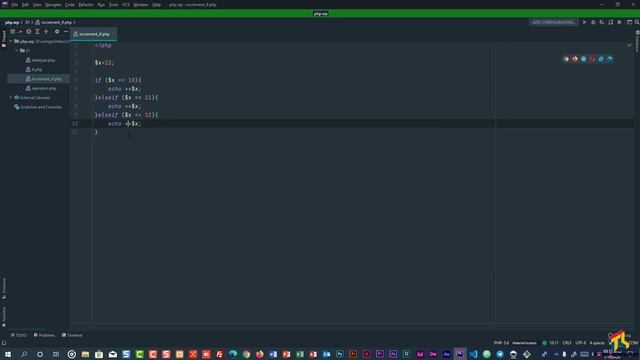Open the Help menu
Viewport: 640px width, 360px height.
point(156,4)
